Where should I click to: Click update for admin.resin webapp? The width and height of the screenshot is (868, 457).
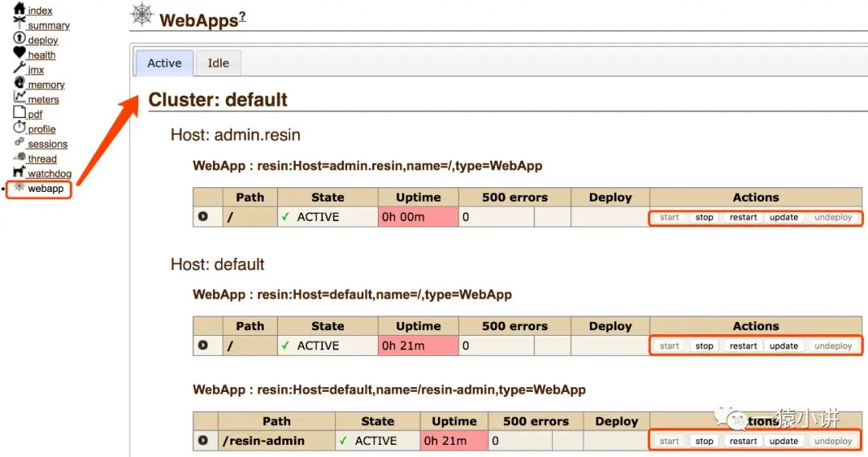click(x=784, y=218)
